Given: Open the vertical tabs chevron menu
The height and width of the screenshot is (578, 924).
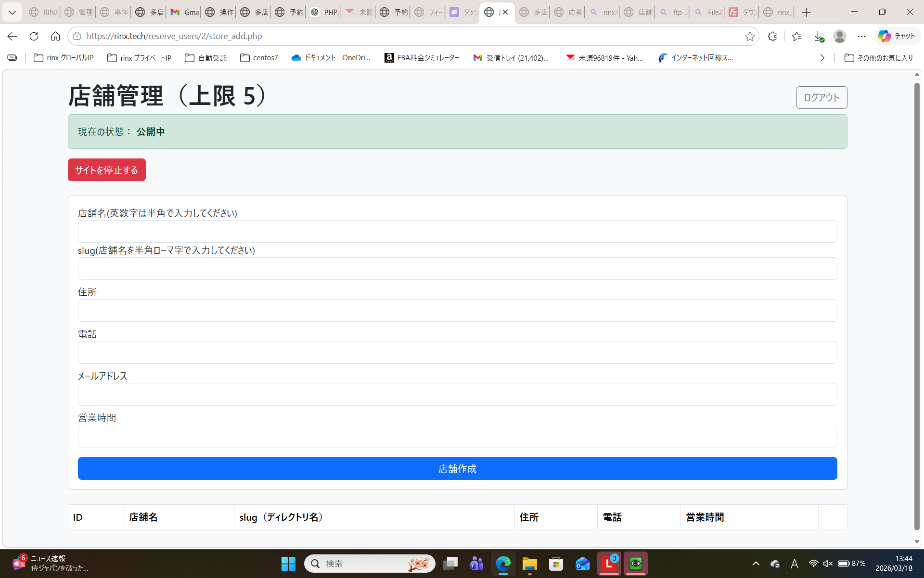Looking at the screenshot, I should click(x=12, y=12).
